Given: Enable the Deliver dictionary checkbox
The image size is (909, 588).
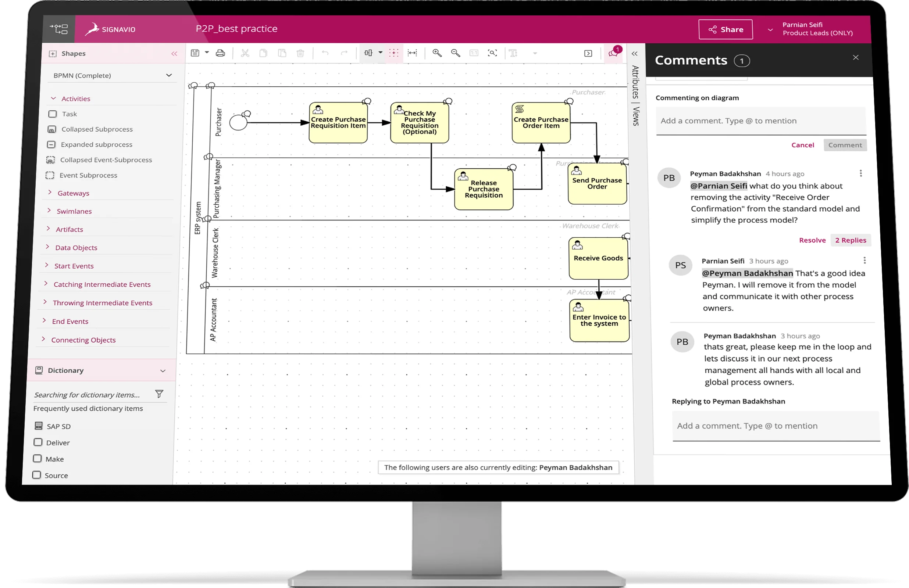Looking at the screenshot, I should click(38, 442).
